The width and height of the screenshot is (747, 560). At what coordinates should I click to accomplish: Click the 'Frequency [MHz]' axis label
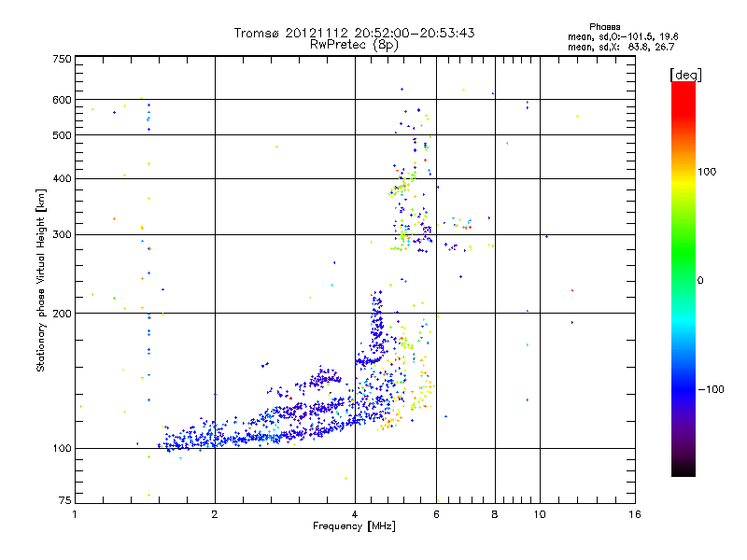pyautogui.click(x=354, y=526)
